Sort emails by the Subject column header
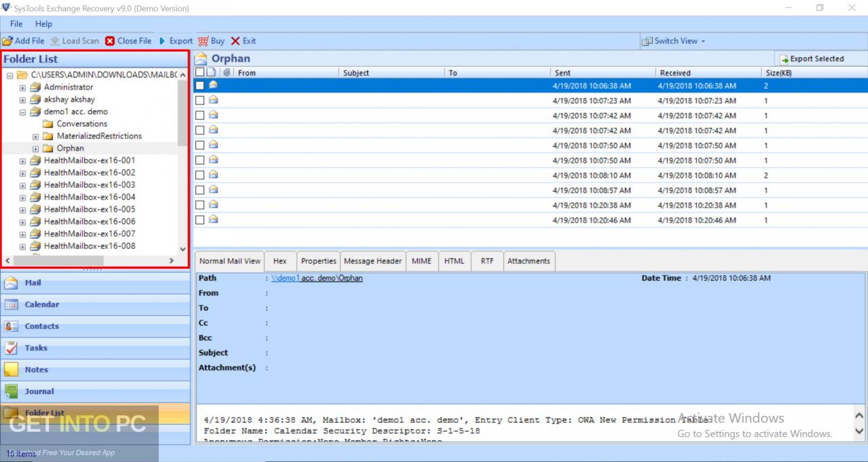This screenshot has height=462, width=868. coord(391,73)
